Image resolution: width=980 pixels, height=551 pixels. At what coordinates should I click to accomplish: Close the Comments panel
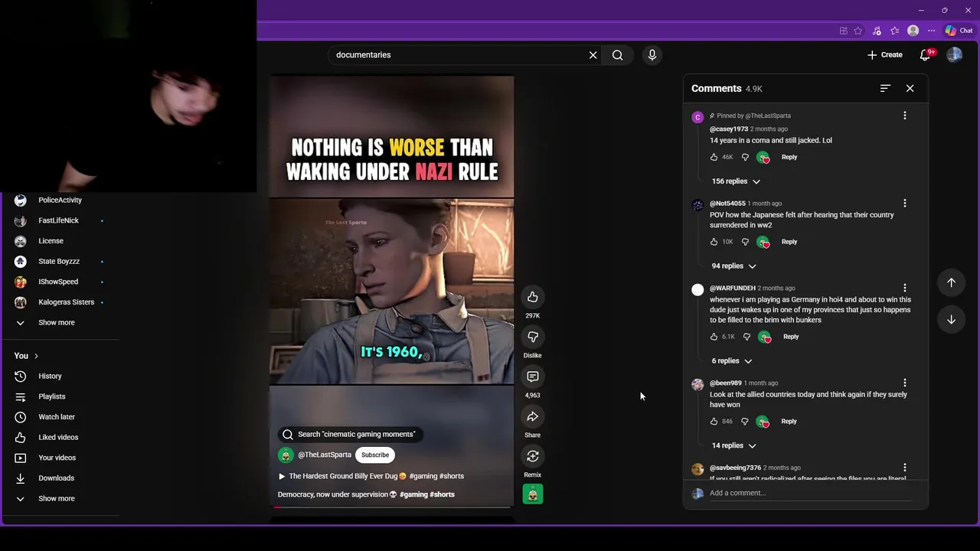tap(910, 89)
